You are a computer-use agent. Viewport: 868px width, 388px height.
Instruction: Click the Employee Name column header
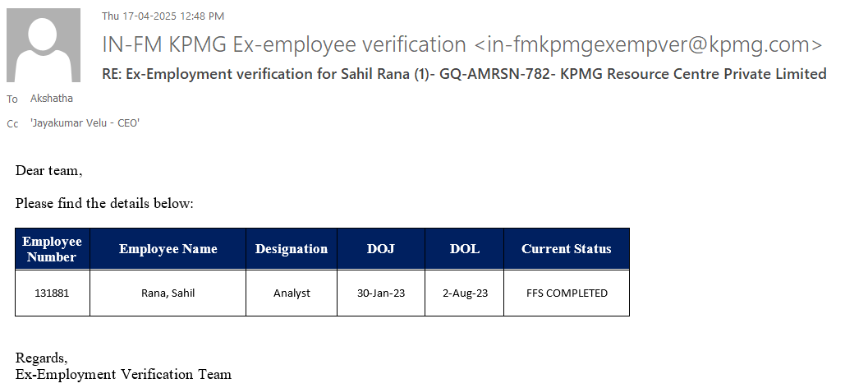pyautogui.click(x=168, y=249)
